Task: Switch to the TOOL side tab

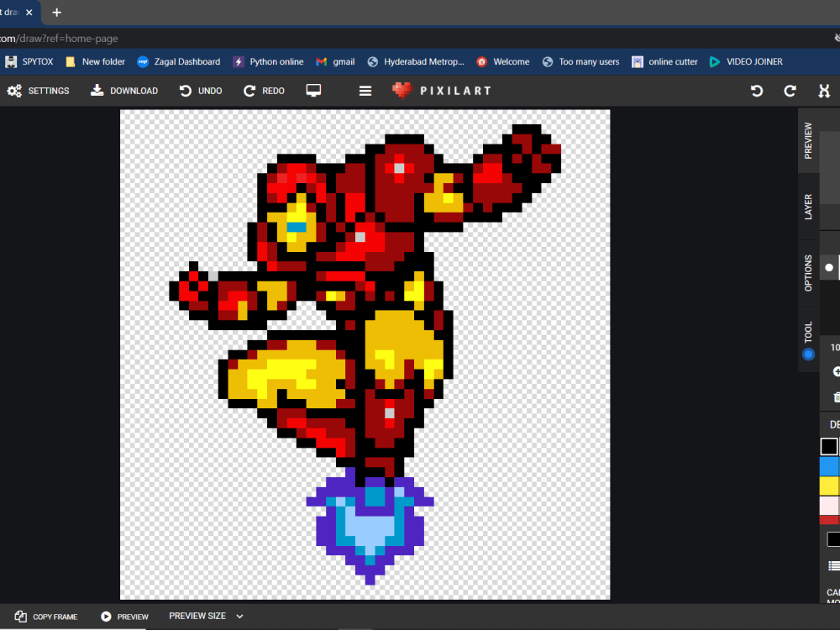Action: tap(808, 332)
